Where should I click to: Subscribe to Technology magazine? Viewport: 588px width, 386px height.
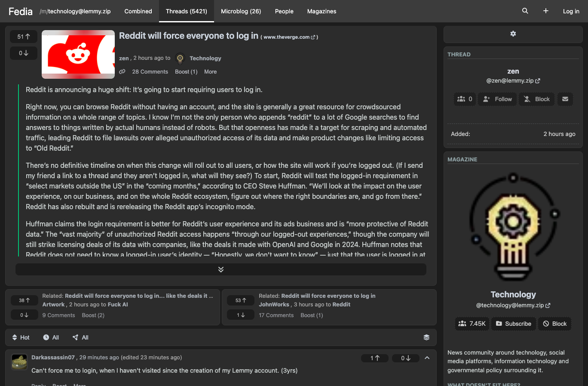click(x=514, y=324)
